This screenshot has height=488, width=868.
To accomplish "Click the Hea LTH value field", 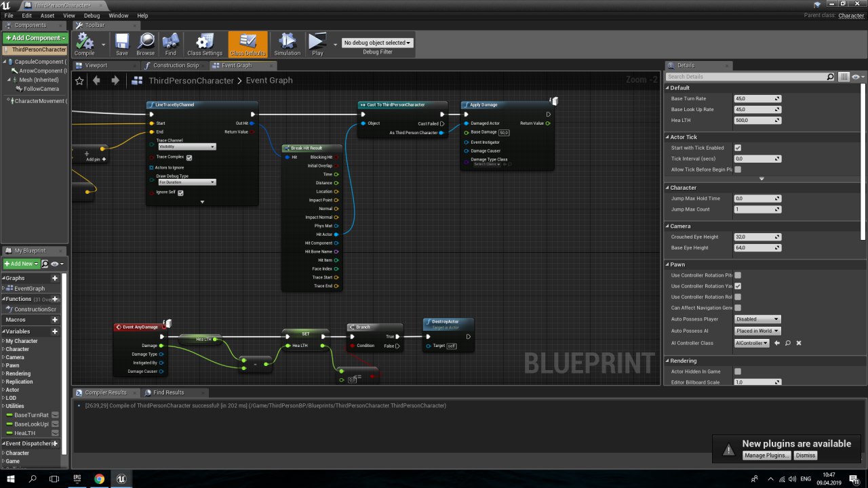I will coord(757,121).
